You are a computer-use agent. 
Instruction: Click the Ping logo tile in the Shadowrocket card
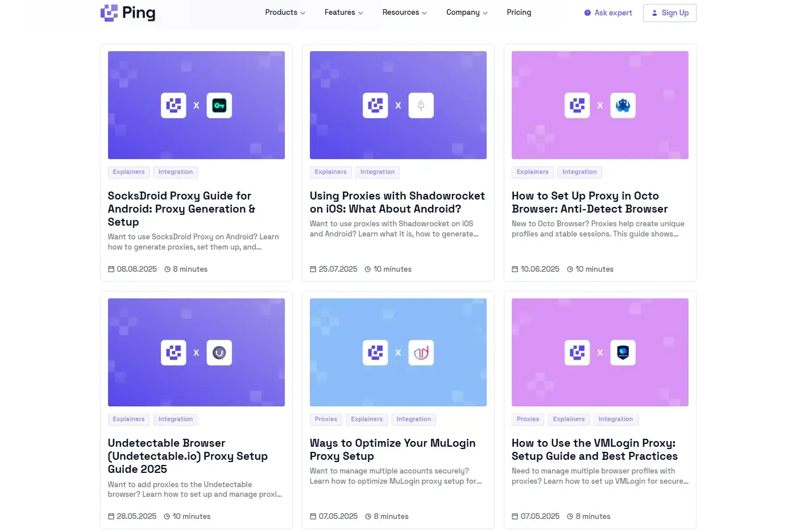[x=375, y=105]
